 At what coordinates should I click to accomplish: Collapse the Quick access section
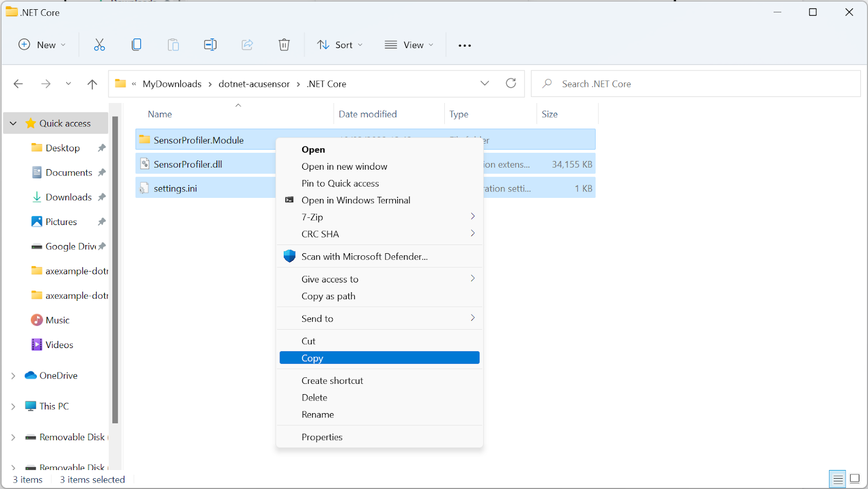coord(14,124)
